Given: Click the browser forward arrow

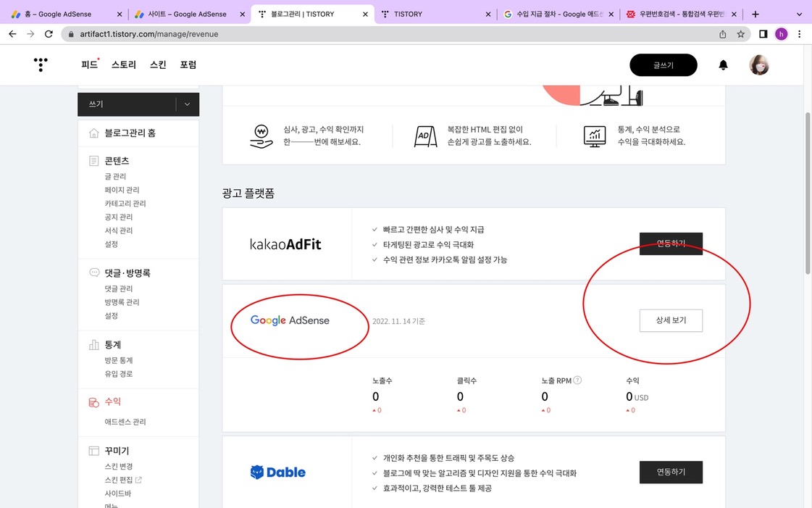Looking at the screenshot, I should click(30, 34).
